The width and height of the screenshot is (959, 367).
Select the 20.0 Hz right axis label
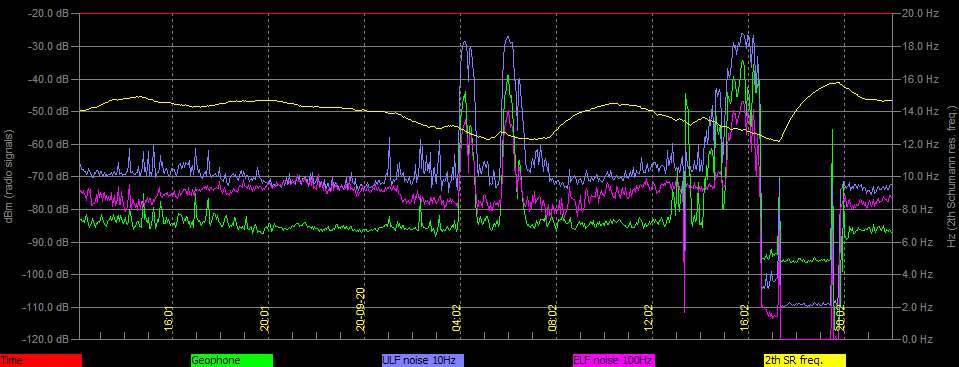[x=920, y=13]
